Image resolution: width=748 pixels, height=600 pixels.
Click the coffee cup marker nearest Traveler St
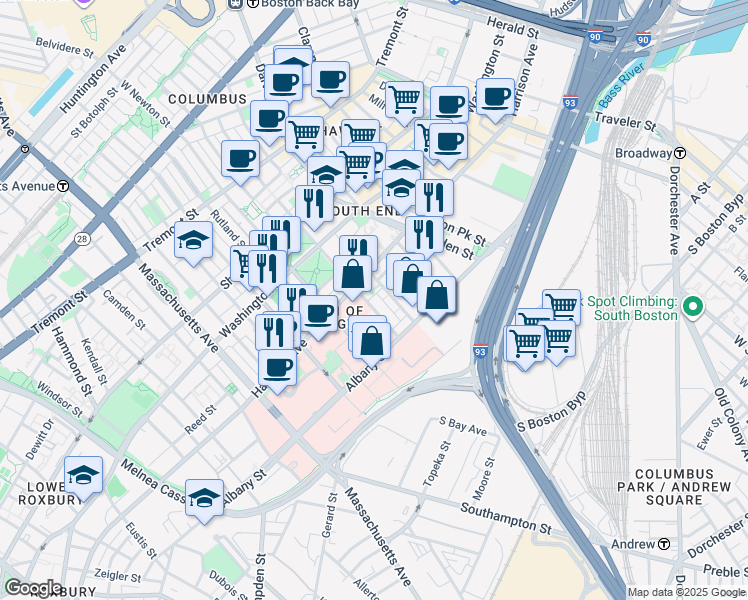click(495, 97)
